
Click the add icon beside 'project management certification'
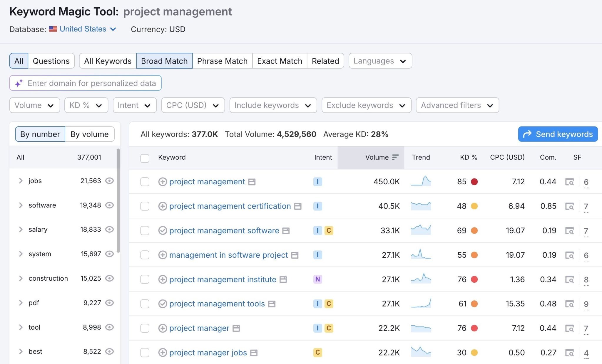pyautogui.click(x=163, y=206)
